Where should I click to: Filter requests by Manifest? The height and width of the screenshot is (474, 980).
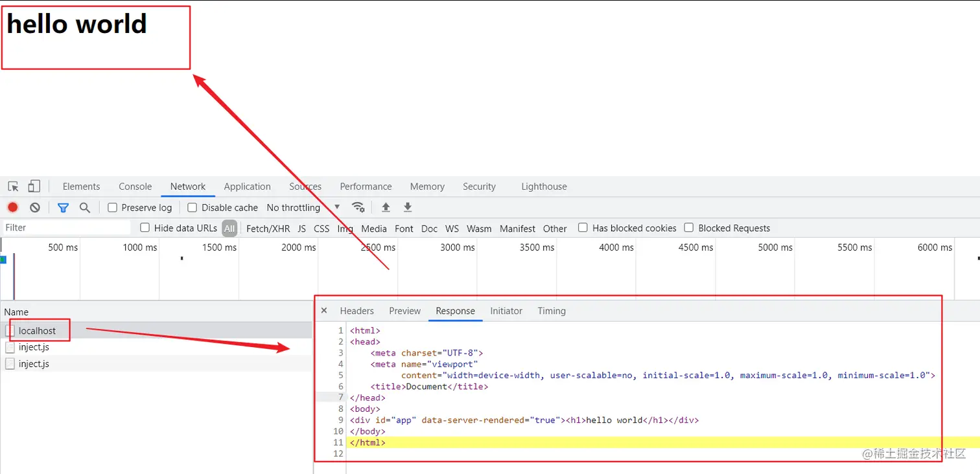coord(517,229)
